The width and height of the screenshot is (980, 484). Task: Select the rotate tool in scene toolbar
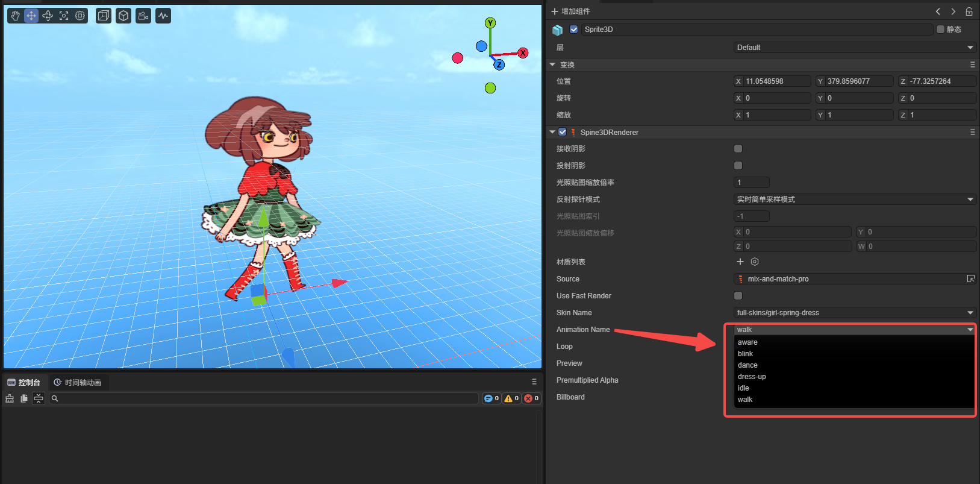tap(48, 16)
